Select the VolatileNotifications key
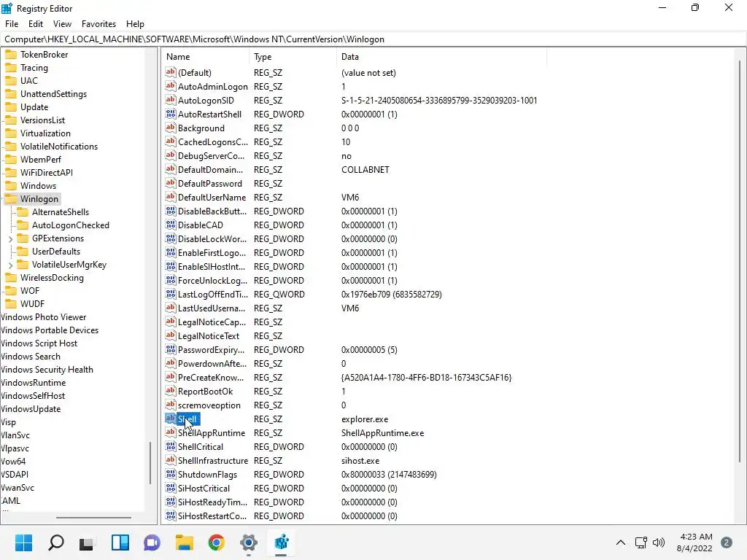 [x=58, y=146]
